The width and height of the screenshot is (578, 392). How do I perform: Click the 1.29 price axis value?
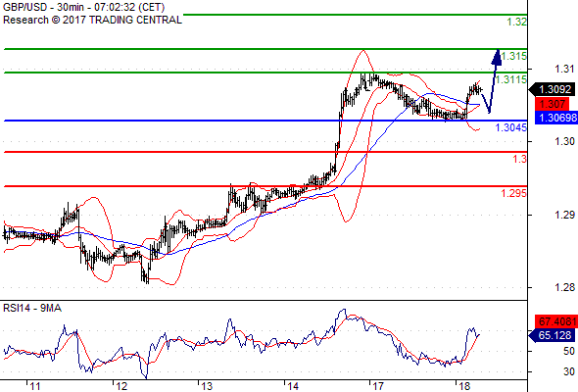(564, 215)
